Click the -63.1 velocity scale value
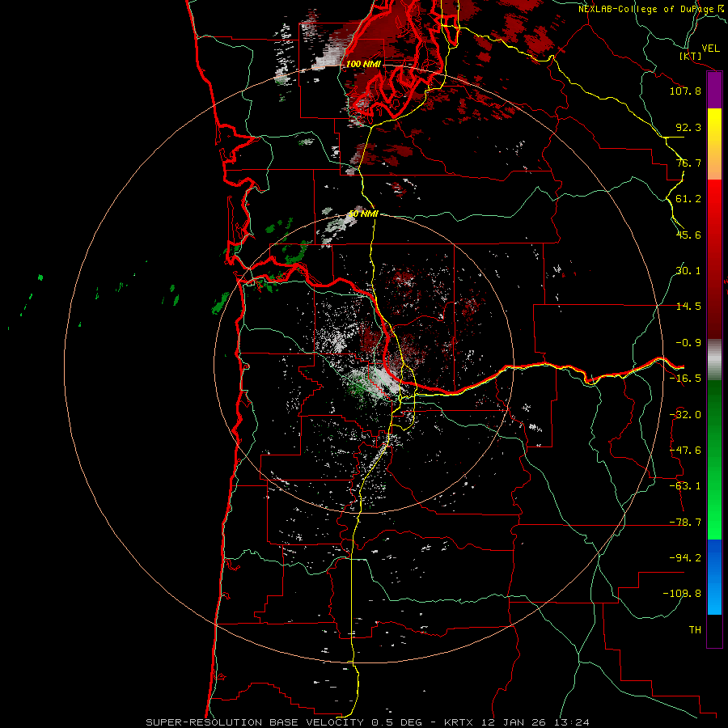Image resolution: width=728 pixels, height=728 pixels. [685, 486]
